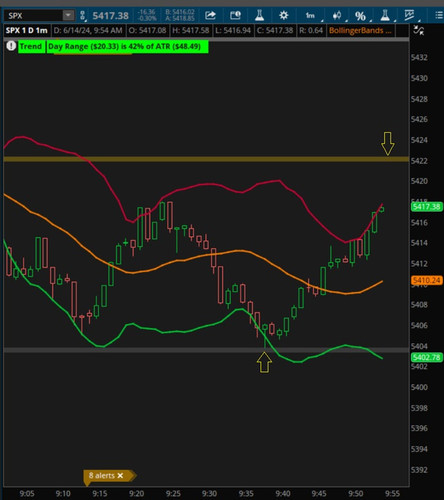Click the green Trend label
This screenshot has height=500, width=444.
pos(31,46)
